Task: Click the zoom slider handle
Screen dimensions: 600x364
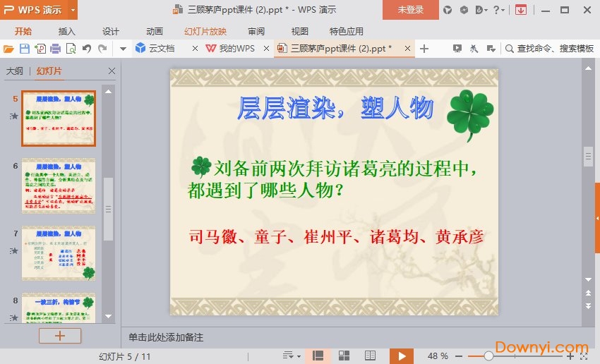Action: tap(488, 356)
